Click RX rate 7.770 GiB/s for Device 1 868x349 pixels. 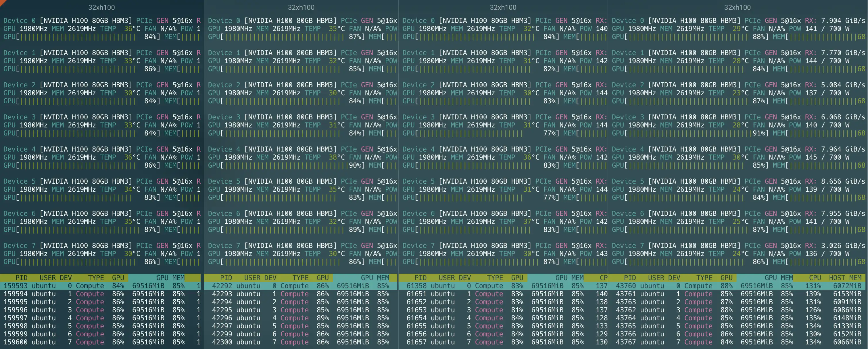[843, 53]
